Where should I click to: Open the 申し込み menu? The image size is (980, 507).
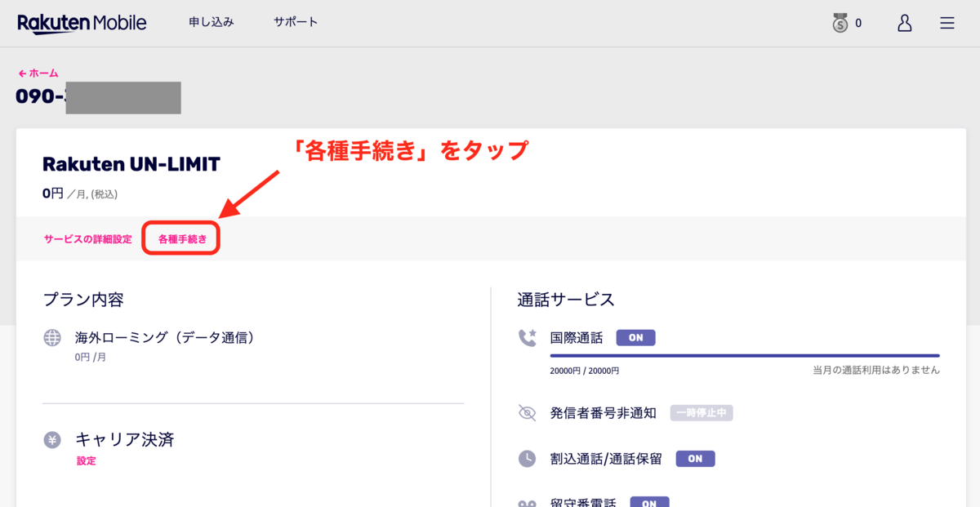[x=212, y=23]
